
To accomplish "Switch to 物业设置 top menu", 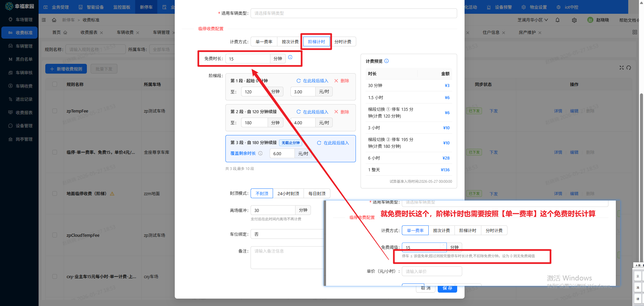I will tap(534, 7).
